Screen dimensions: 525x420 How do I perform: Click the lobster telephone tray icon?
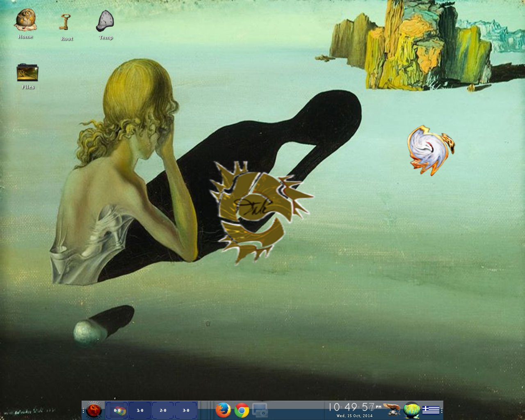[392, 409]
